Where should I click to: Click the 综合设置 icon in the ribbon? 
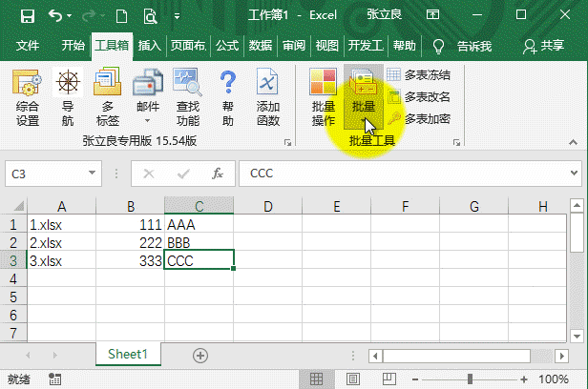[x=28, y=98]
